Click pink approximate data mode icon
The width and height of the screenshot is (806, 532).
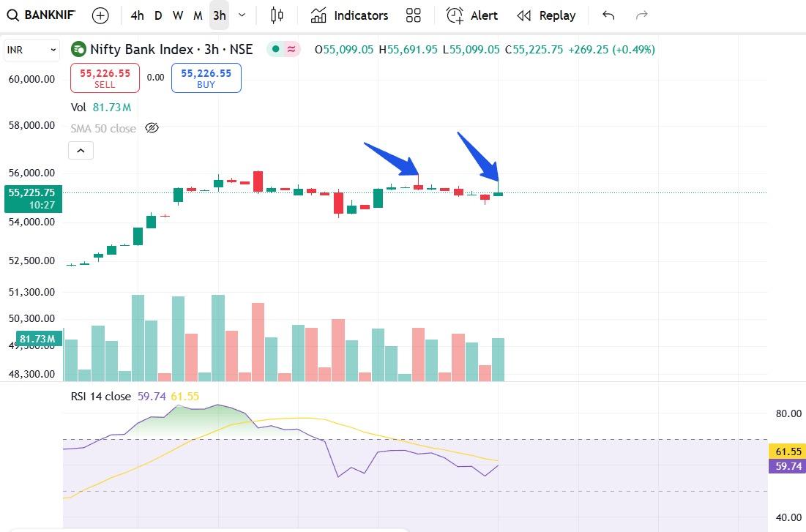tap(291, 49)
